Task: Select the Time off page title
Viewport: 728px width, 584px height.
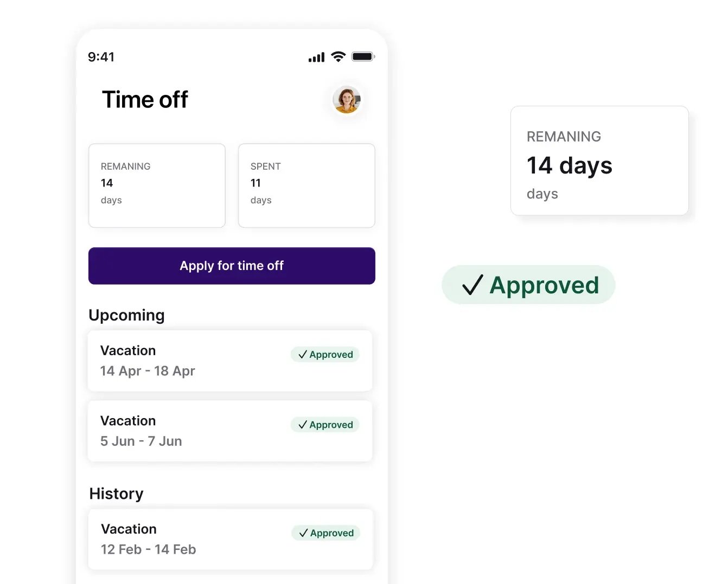Action: pyautogui.click(x=144, y=99)
